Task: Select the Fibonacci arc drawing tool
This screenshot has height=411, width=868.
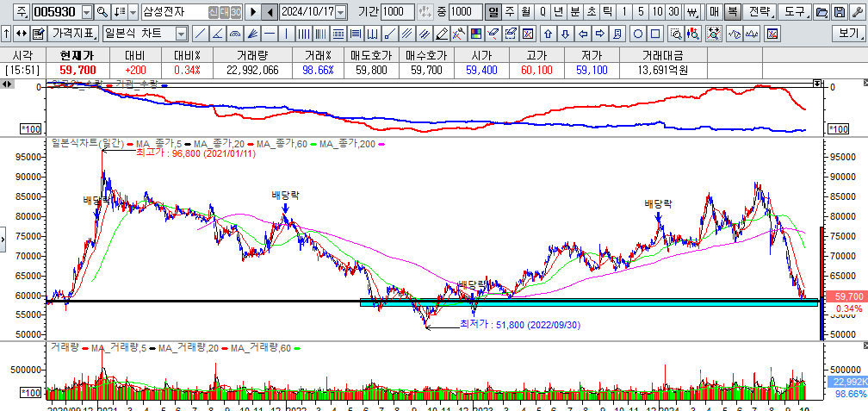Action: pos(234,34)
